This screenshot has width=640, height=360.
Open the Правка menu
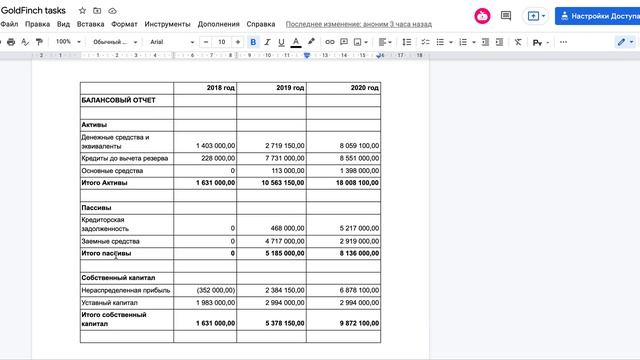coord(38,24)
